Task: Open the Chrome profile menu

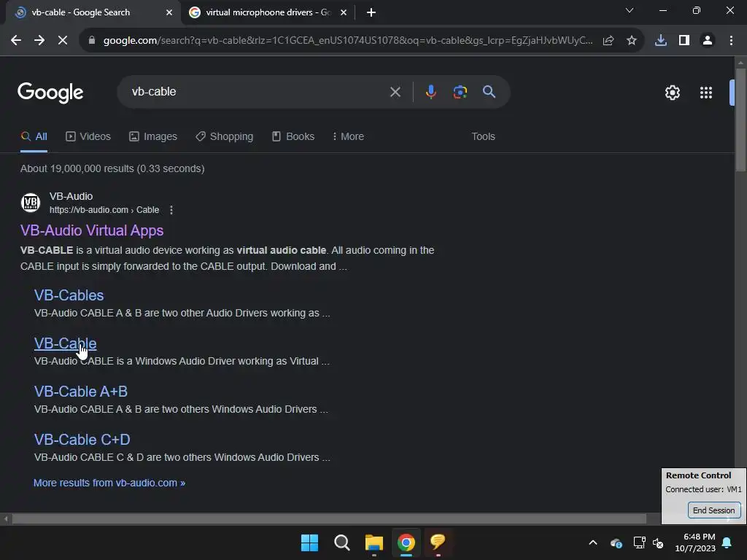Action: [708, 41]
